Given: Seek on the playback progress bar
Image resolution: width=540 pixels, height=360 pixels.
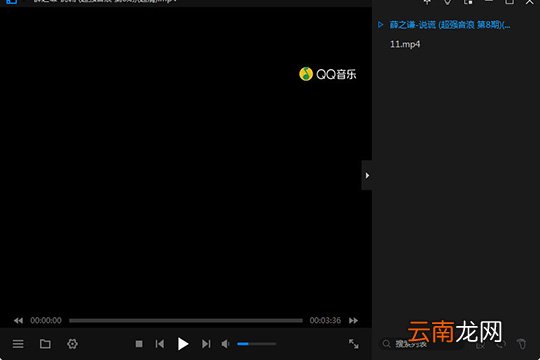Looking at the screenshot, I should 186,321.
